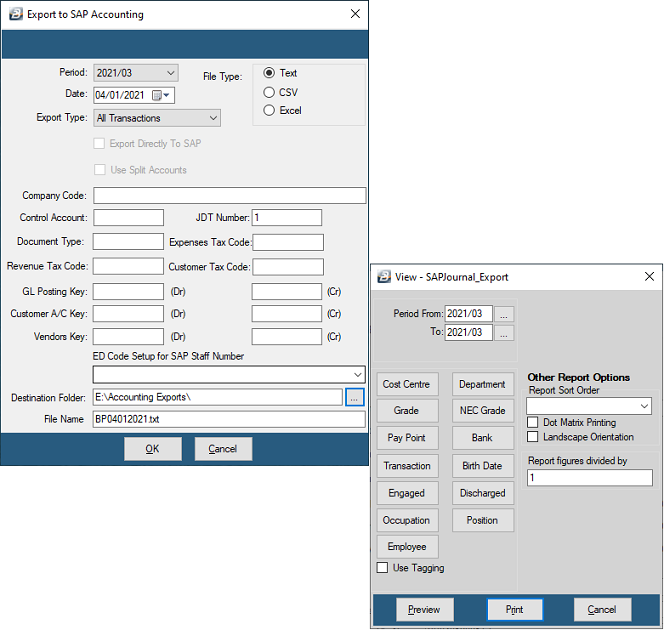Screen dimensions: 664x630
Task: Close the View SAPJournal_Export window
Action: 649,277
